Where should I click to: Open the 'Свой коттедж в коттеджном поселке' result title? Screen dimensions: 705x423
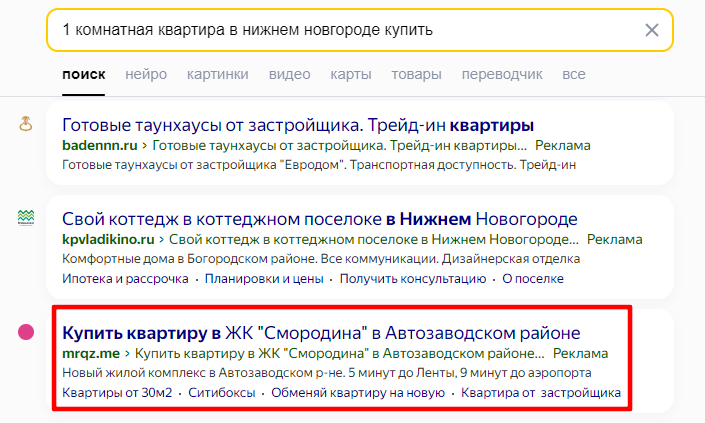(320, 219)
